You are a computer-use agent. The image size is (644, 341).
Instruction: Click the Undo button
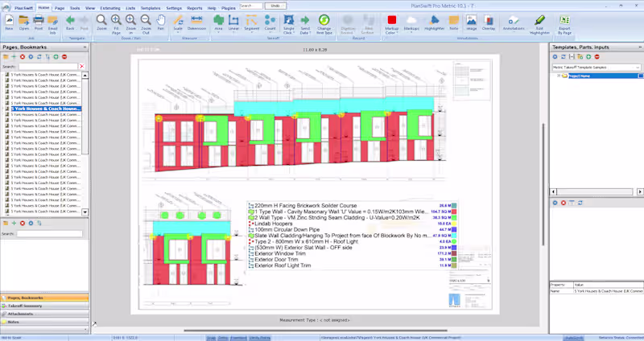coord(275,6)
